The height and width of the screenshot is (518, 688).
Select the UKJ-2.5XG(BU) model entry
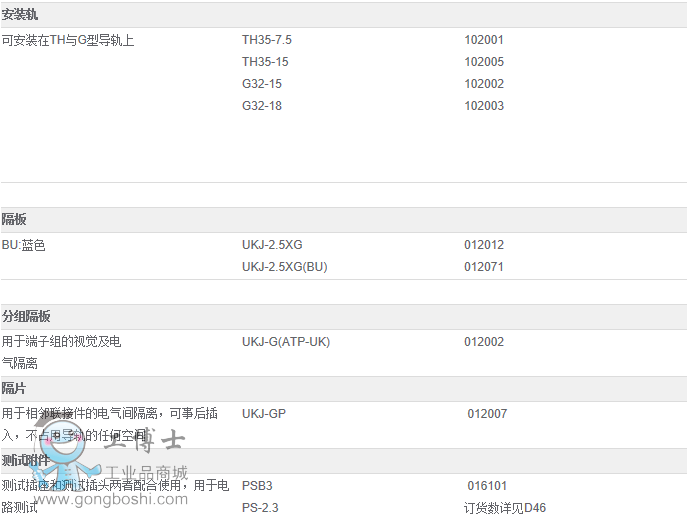285,267
